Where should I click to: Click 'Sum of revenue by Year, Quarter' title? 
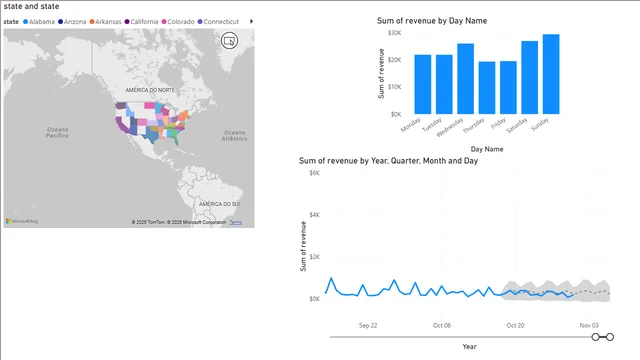[388, 161]
